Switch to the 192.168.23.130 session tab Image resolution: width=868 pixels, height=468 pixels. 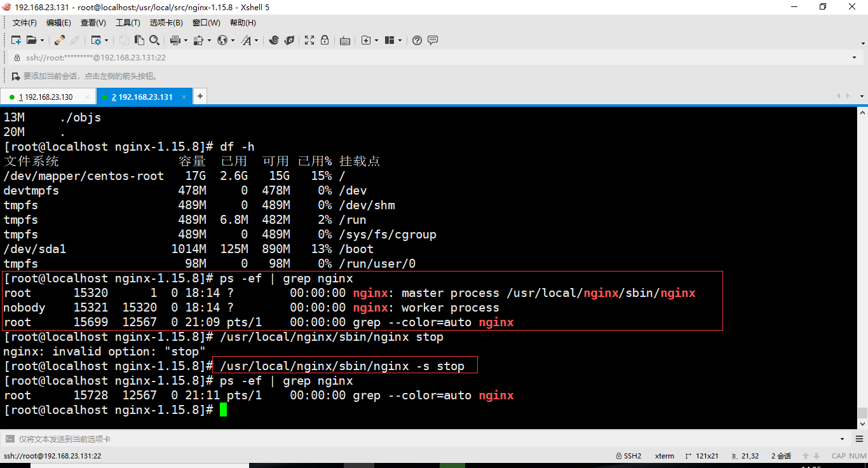44,96
